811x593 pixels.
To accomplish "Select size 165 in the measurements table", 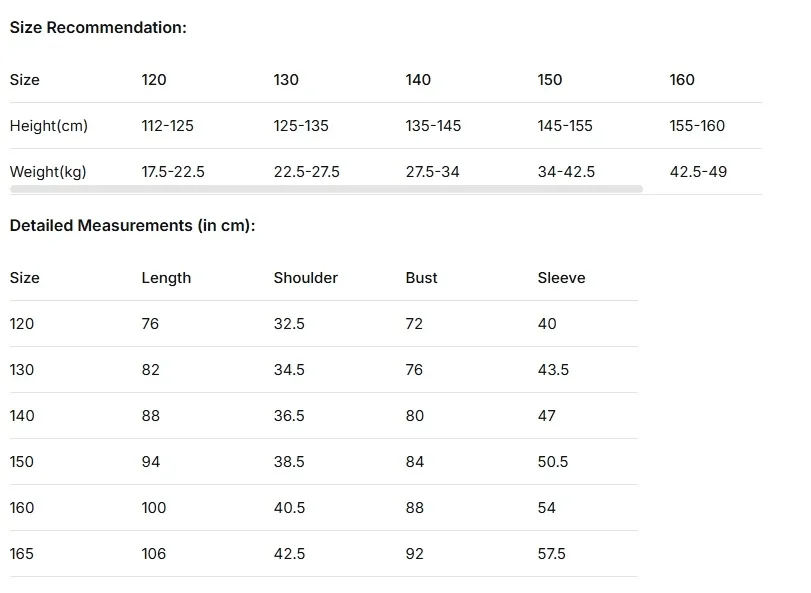I will tap(22, 554).
